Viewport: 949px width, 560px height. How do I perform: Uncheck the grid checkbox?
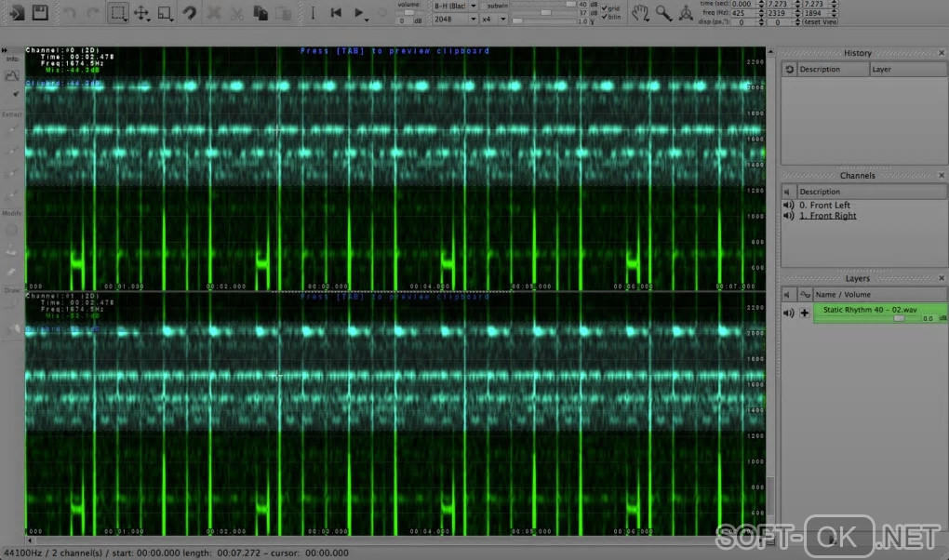coord(604,8)
